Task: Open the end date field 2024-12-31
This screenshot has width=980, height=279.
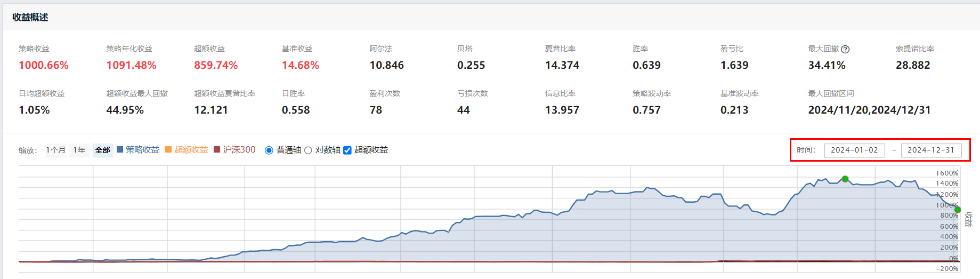Action: 931,150
